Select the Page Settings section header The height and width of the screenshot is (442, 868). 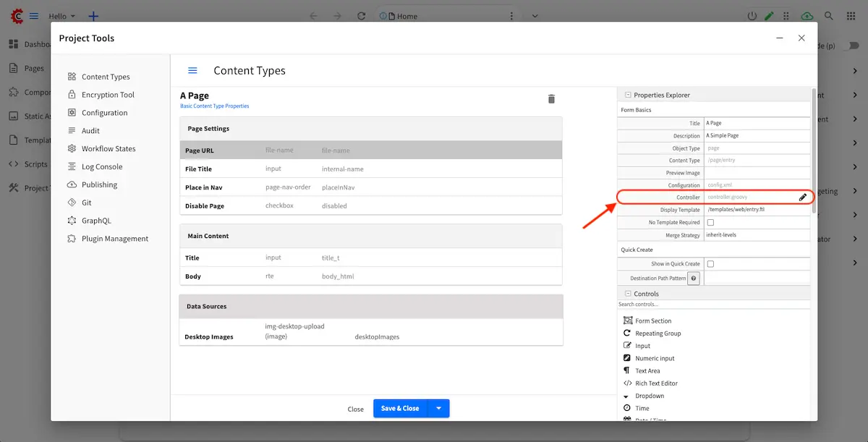click(370, 129)
